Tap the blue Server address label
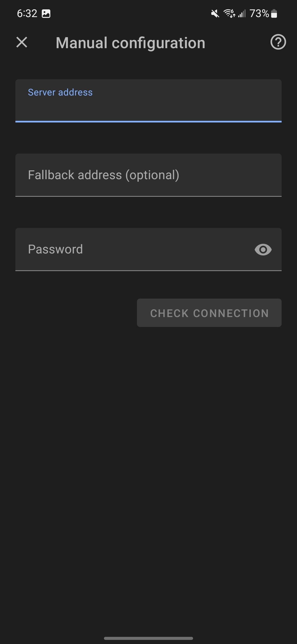This screenshot has height=644, width=297. coord(60,92)
